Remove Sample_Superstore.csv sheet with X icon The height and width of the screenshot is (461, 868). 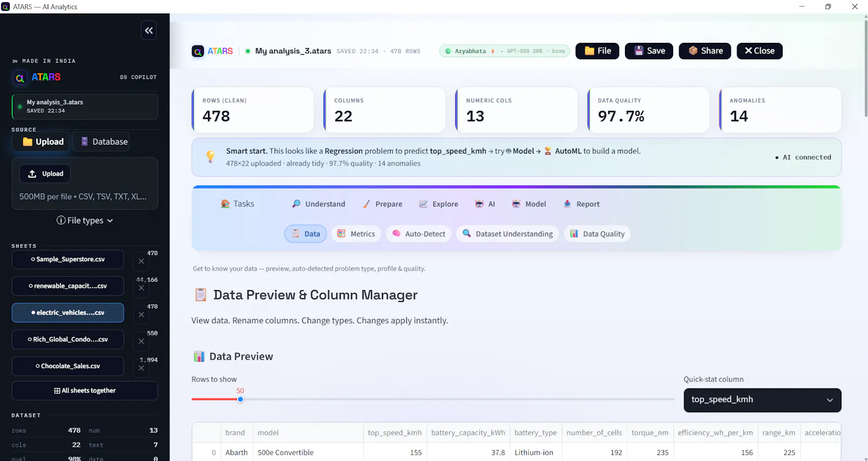tap(141, 261)
